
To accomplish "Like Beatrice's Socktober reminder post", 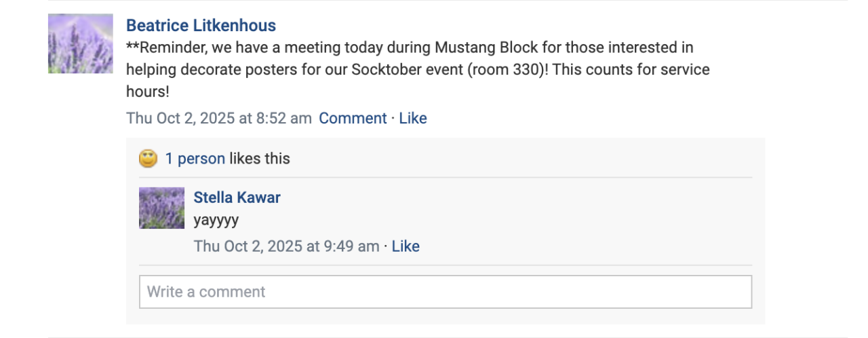I will pyautogui.click(x=412, y=118).
